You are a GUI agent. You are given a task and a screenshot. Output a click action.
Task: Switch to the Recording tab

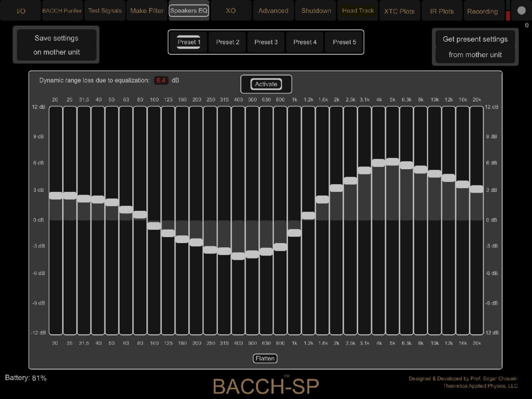point(483,11)
